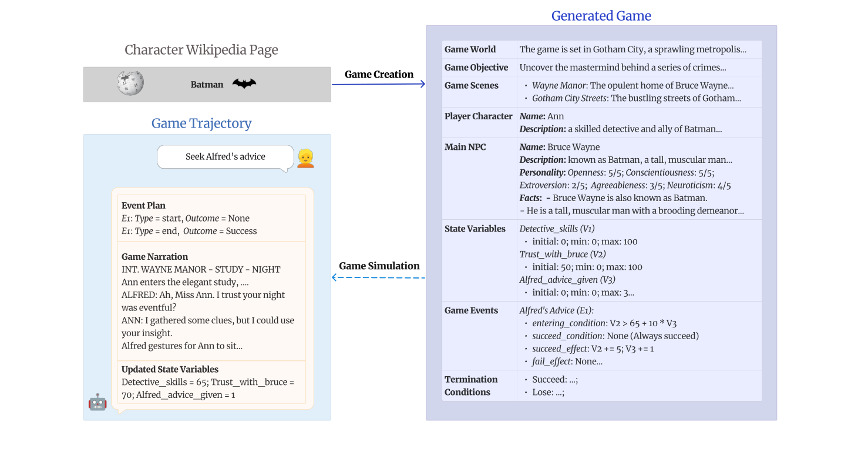Screen dimensions: 868x462
Task: Select the Batman bat logo icon
Action: (x=245, y=83)
